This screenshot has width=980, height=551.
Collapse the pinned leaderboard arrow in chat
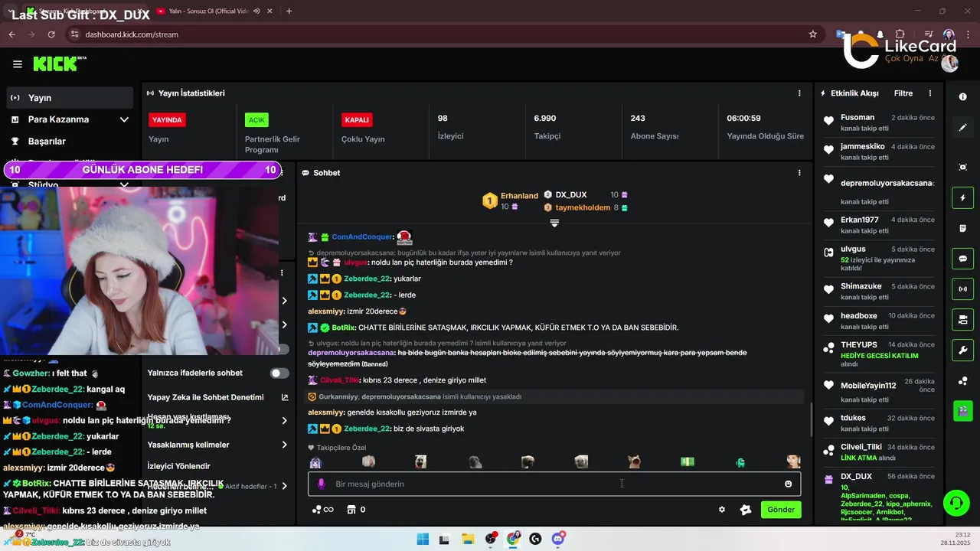[x=554, y=223]
